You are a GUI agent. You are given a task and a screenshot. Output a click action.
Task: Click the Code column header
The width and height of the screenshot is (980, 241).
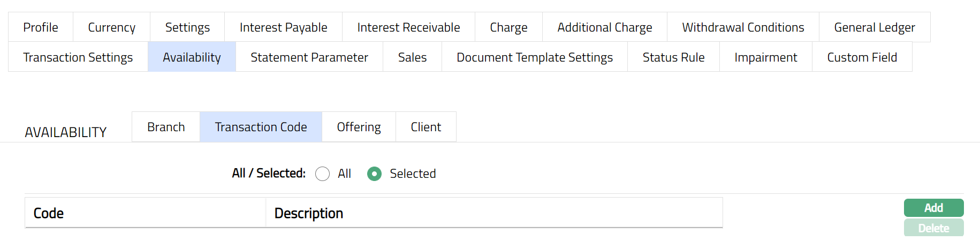point(49,213)
